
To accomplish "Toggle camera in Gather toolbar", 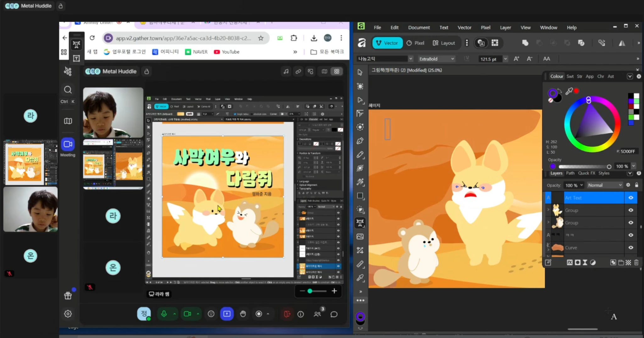I will (187, 314).
